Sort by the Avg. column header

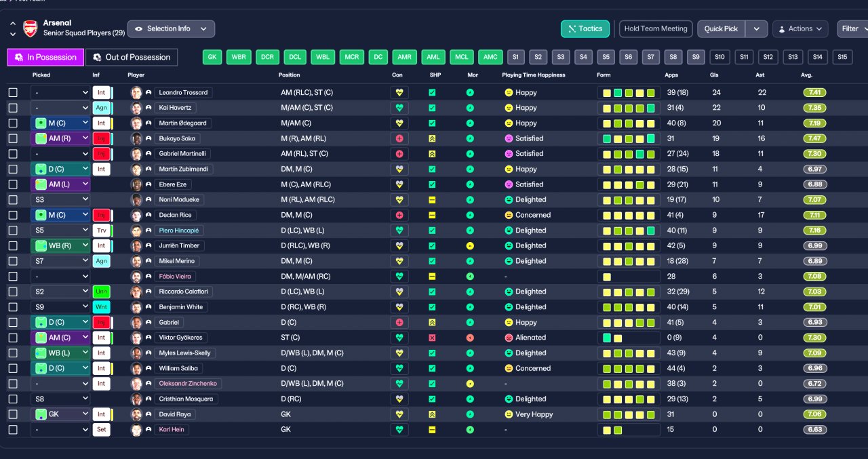(x=806, y=75)
